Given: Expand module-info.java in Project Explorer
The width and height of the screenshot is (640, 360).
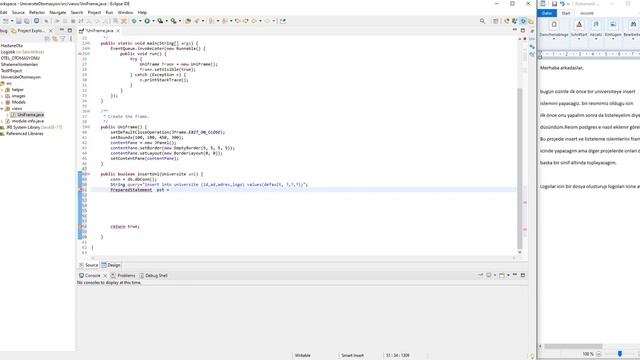Looking at the screenshot, I should coord(2,121).
